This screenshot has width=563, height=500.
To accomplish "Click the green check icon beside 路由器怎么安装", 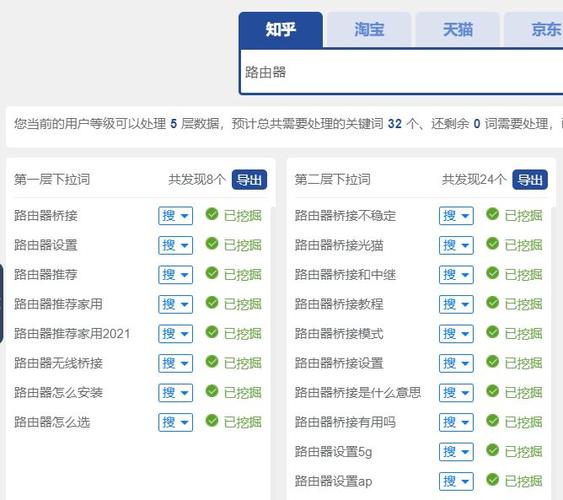I will pos(212,391).
